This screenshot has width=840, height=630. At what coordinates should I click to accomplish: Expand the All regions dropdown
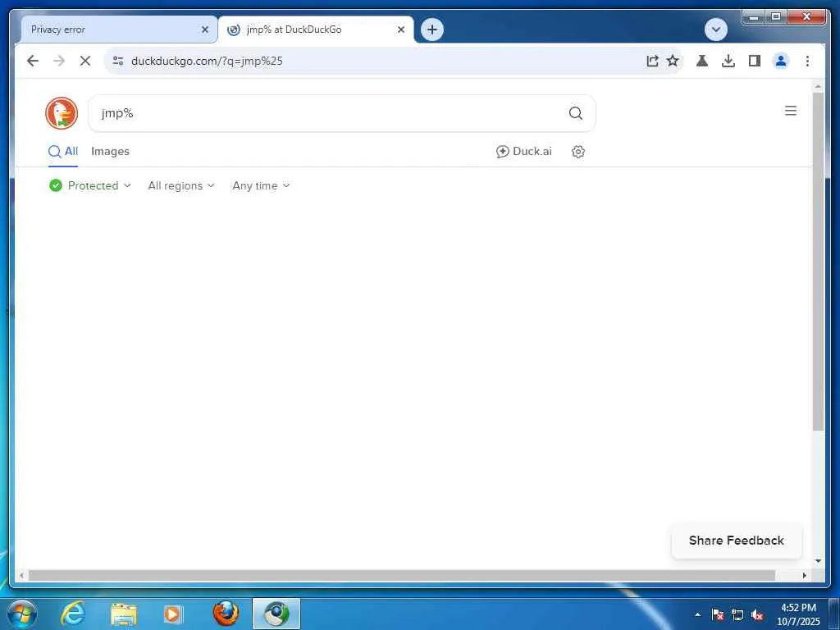click(x=181, y=186)
